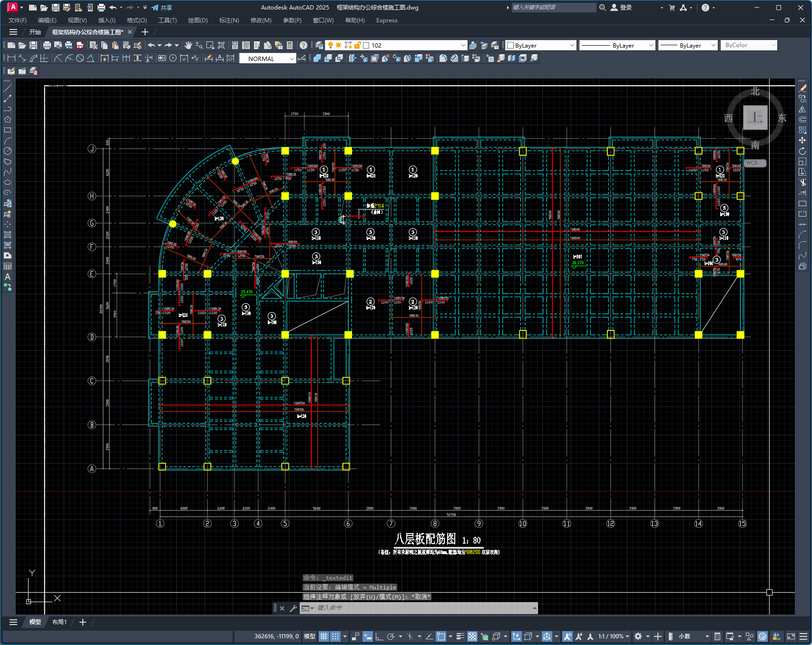812x645 pixels.
Task: Select the Revision Cloud tool
Action: coord(8,161)
